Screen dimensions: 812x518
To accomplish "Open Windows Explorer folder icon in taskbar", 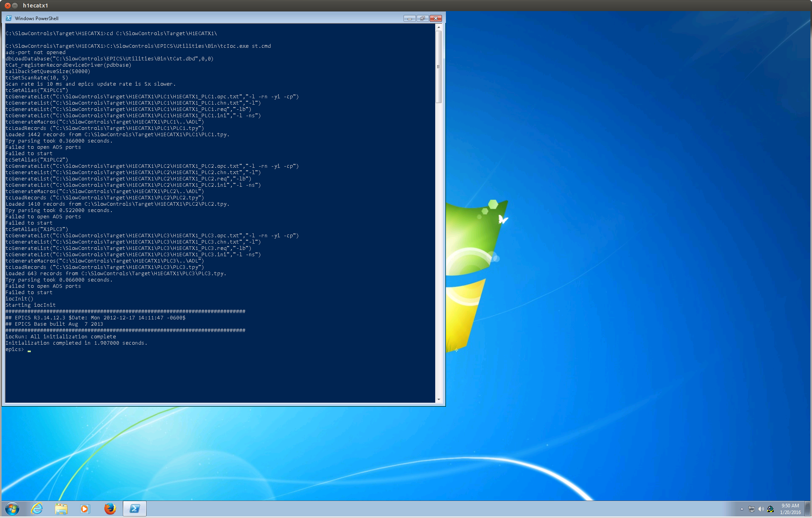I will [61, 509].
